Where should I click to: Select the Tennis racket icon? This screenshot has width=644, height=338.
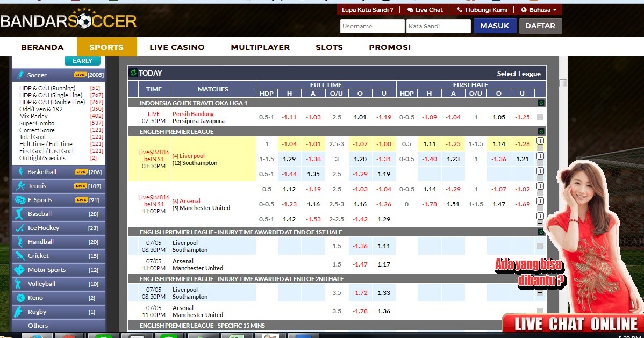[x=20, y=186]
